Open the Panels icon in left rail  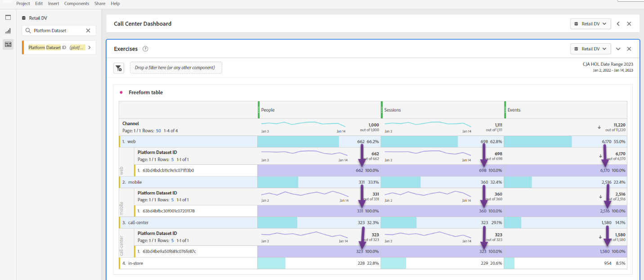click(x=8, y=18)
